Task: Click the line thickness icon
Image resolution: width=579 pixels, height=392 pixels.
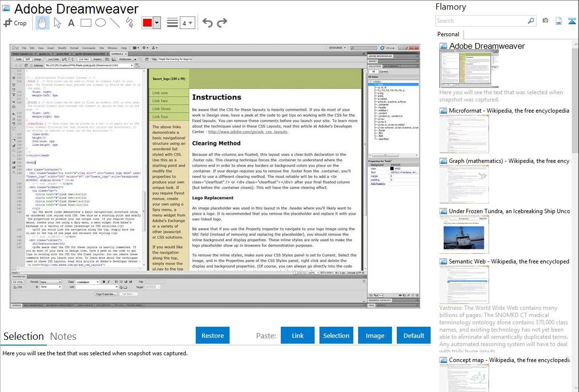Action: (x=173, y=23)
